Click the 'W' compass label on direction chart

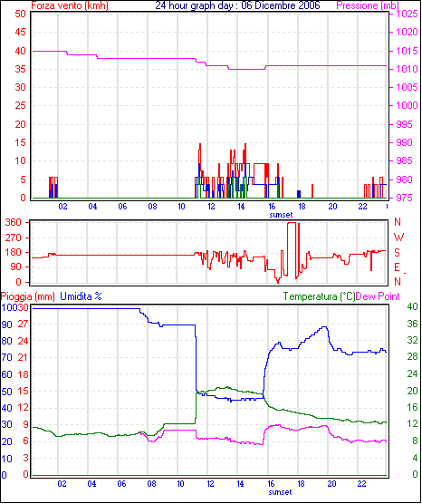click(398, 237)
